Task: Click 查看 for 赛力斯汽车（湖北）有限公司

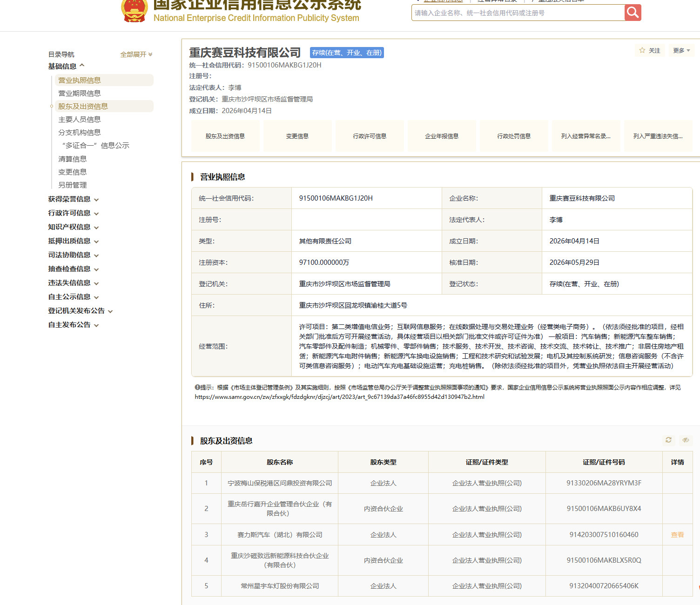Action: 677,535
